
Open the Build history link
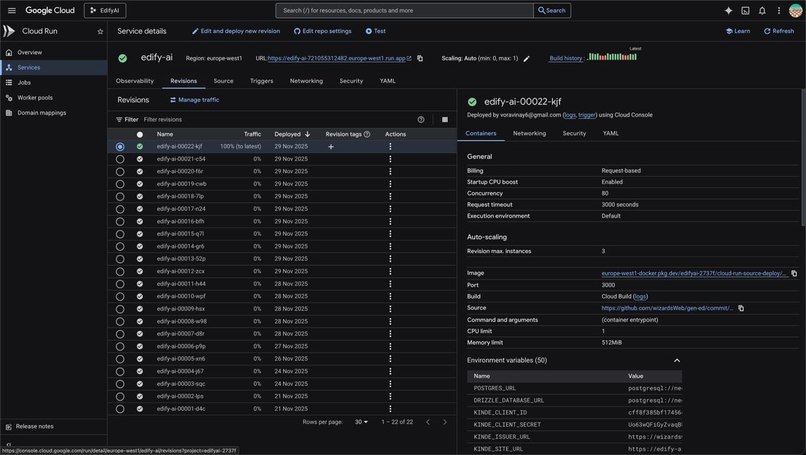click(566, 58)
